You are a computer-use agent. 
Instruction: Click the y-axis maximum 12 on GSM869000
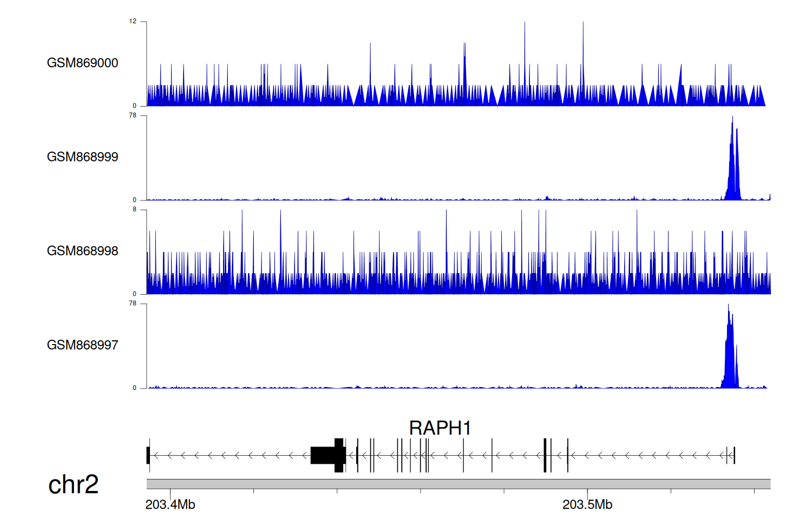pos(133,22)
